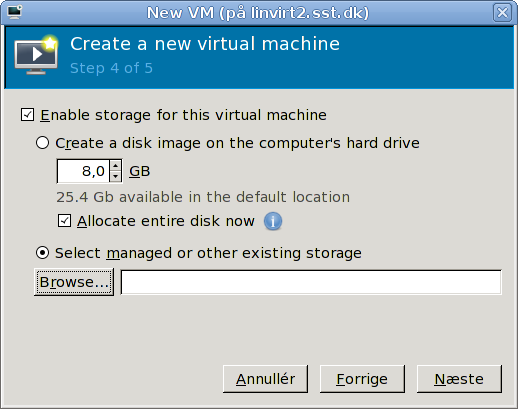Decrease disk size with down arrow
This screenshot has height=409, width=518.
116,176
